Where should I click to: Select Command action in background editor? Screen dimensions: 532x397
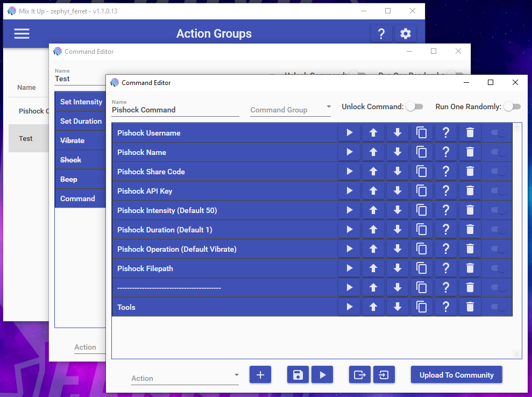(x=80, y=198)
